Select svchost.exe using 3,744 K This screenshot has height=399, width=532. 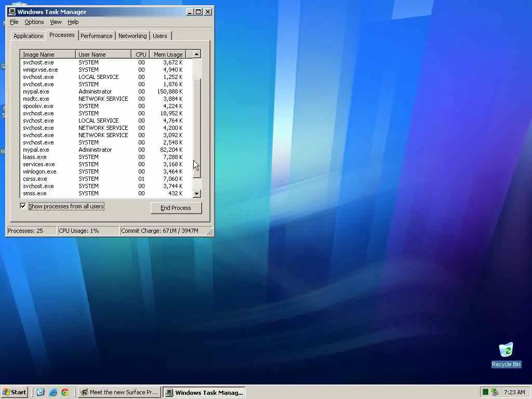pos(106,186)
